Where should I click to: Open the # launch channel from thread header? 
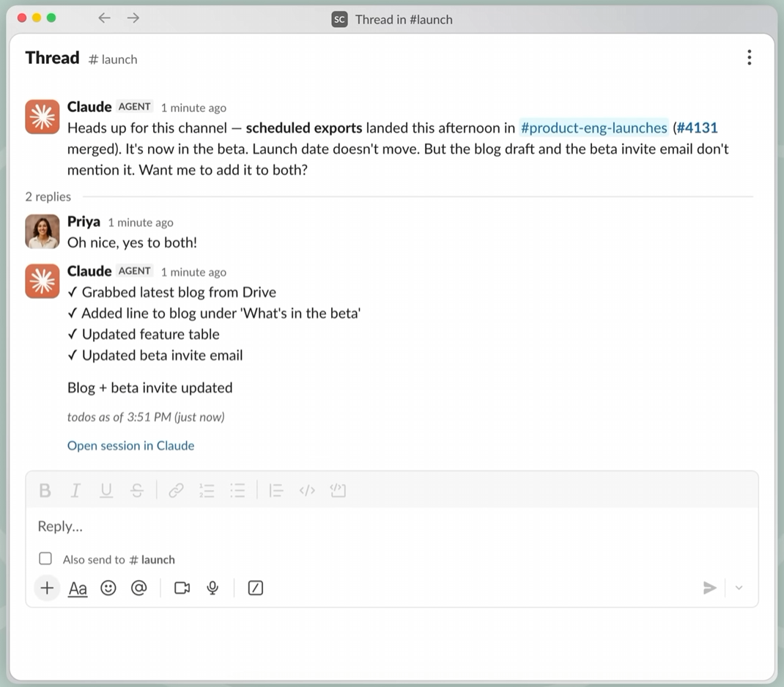point(113,59)
